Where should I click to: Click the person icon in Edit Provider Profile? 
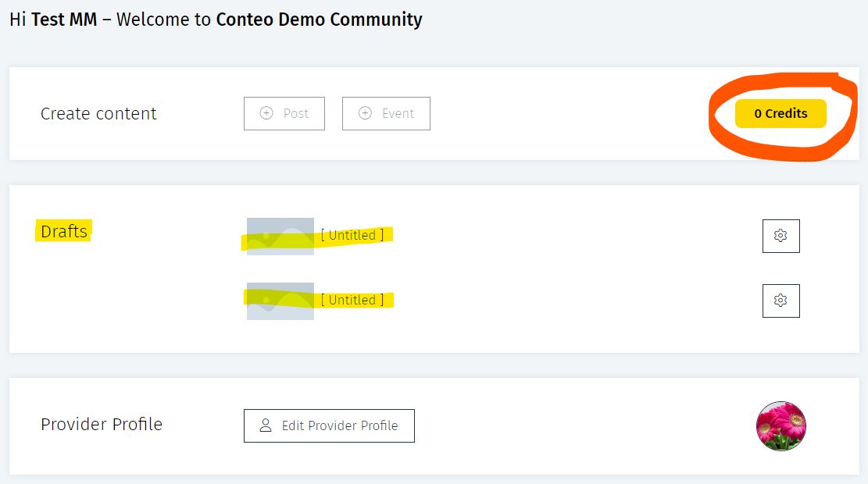point(266,425)
